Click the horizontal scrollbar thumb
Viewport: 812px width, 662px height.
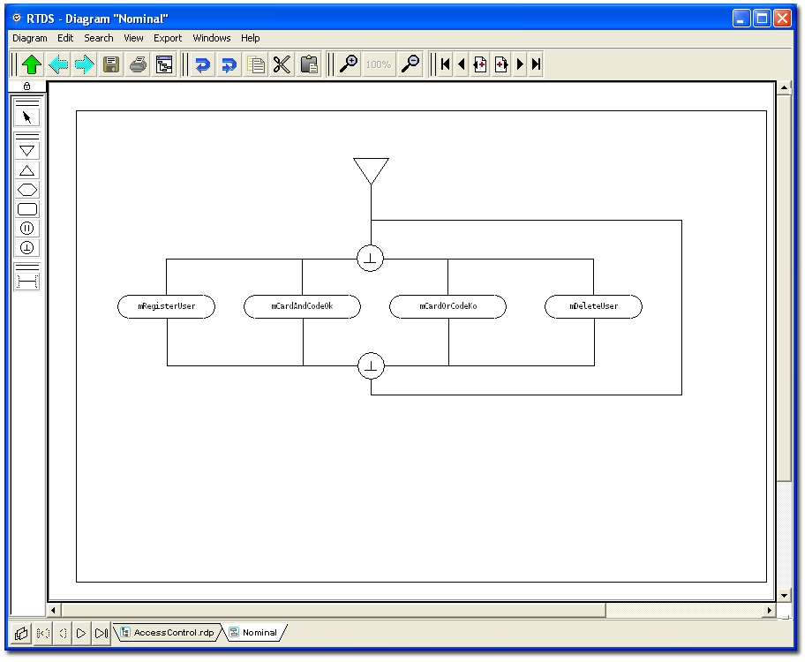(x=333, y=610)
